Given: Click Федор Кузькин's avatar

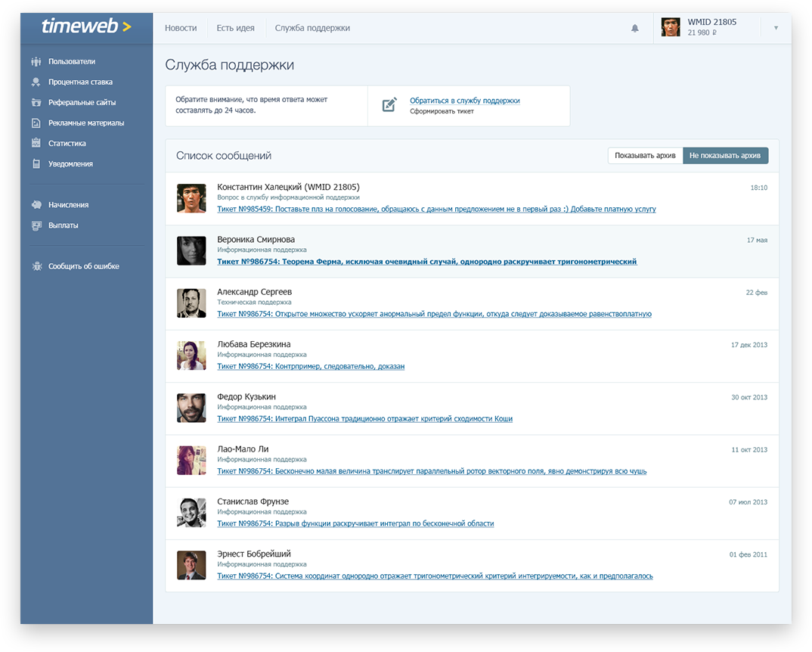Looking at the screenshot, I should point(191,408).
